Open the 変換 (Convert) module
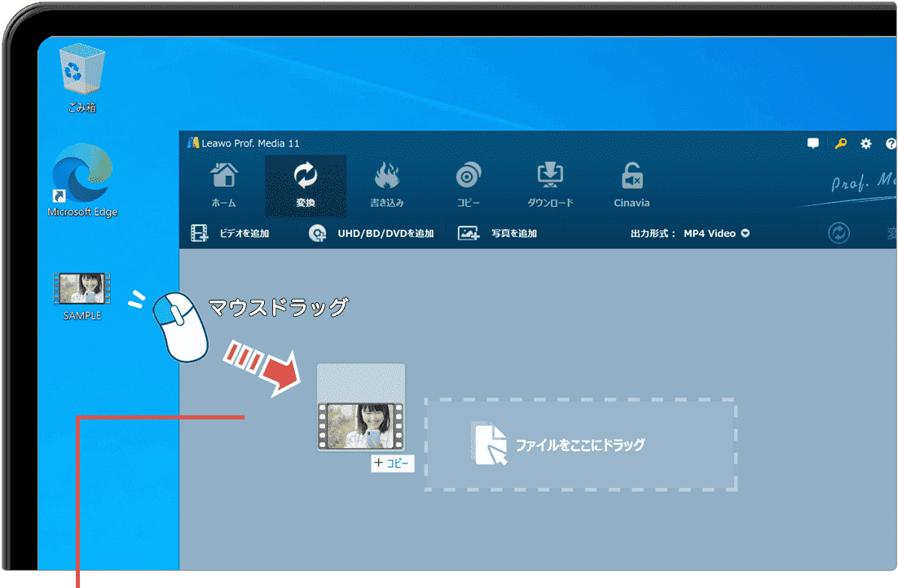This screenshot has height=588, width=898. (306, 185)
